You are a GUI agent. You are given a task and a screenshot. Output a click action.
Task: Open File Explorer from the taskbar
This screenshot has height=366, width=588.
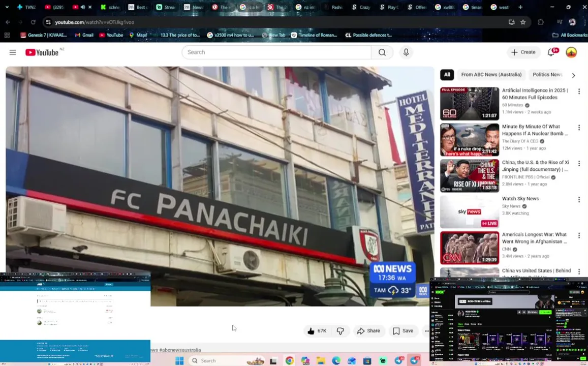click(321, 361)
